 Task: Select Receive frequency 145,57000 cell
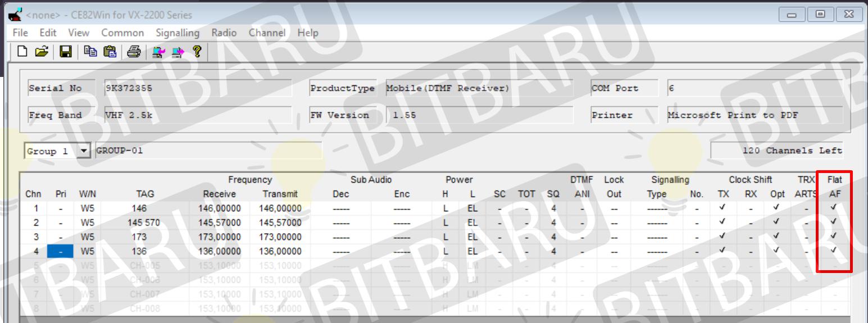pyautogui.click(x=219, y=222)
